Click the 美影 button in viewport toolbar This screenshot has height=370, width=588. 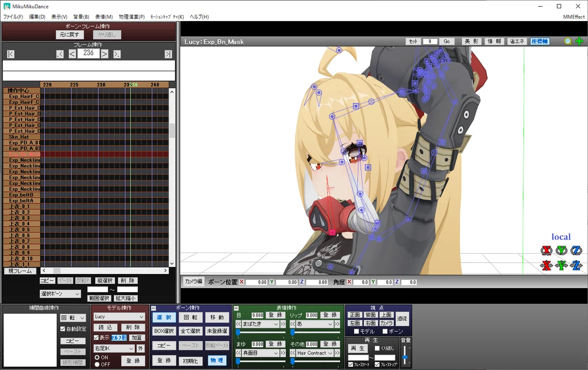(472, 42)
